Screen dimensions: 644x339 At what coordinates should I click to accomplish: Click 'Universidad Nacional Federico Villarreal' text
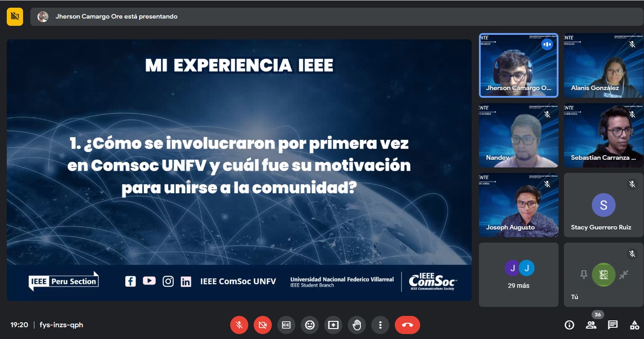(342, 279)
